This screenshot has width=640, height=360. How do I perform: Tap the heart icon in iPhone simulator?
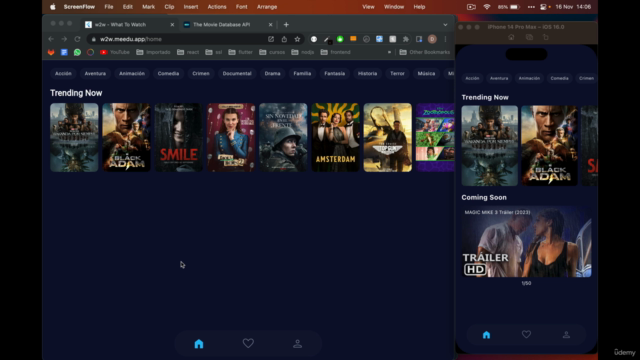click(x=526, y=334)
